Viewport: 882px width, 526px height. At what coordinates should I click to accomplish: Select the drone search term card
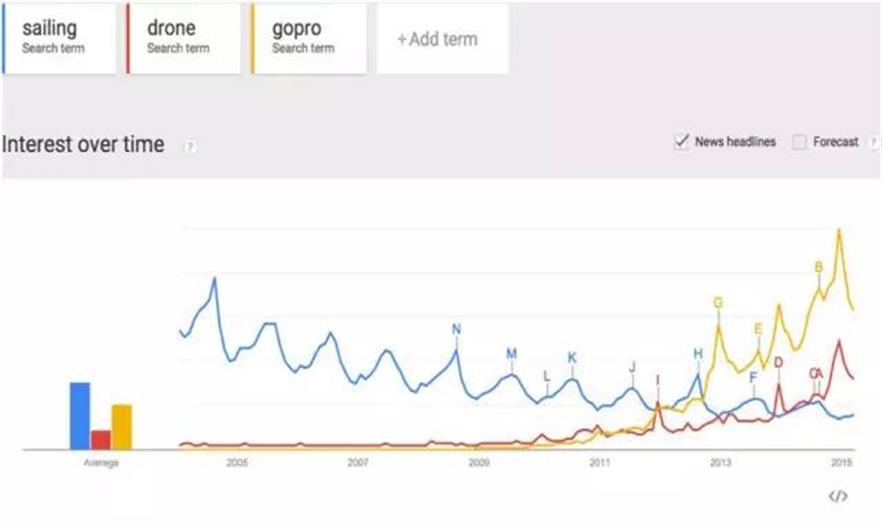coord(184,38)
